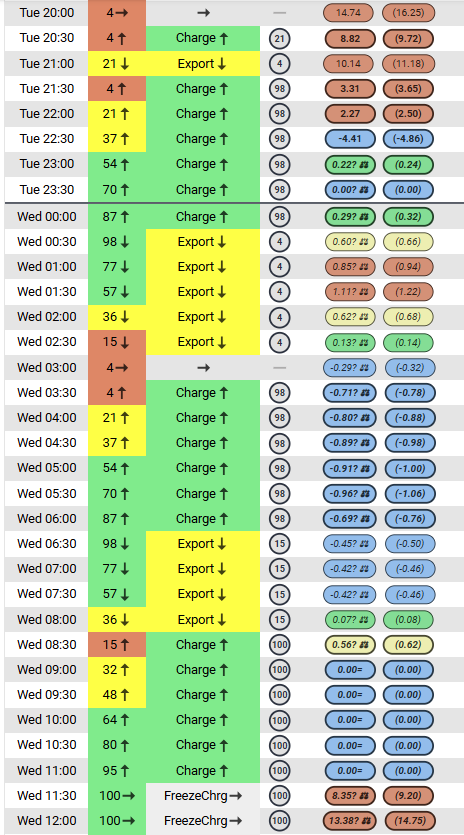Select the Wed 06:30 time cell
Viewport: 464px width, 835px height.
(x=46, y=544)
